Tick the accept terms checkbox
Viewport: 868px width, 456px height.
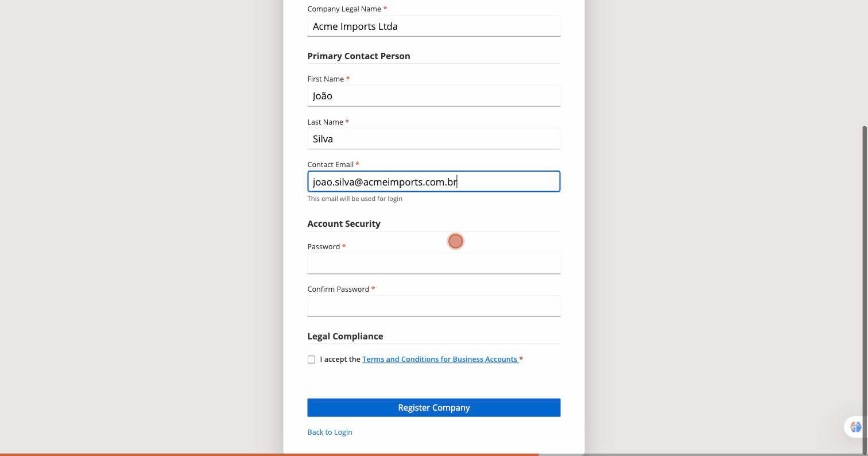[x=311, y=360]
